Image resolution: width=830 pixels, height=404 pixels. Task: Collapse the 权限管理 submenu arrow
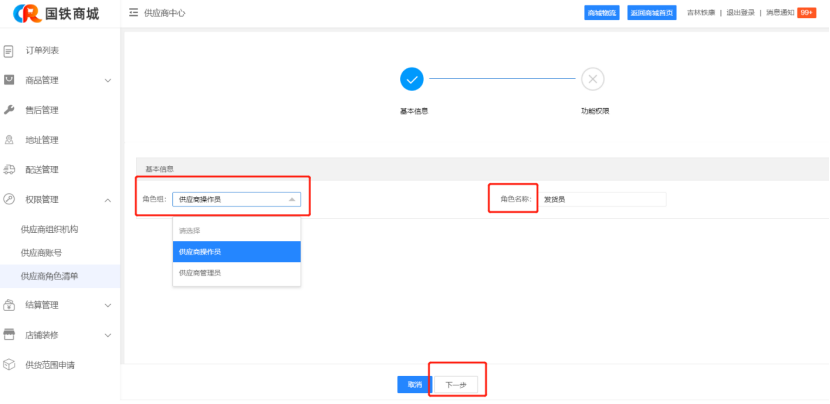(x=108, y=200)
